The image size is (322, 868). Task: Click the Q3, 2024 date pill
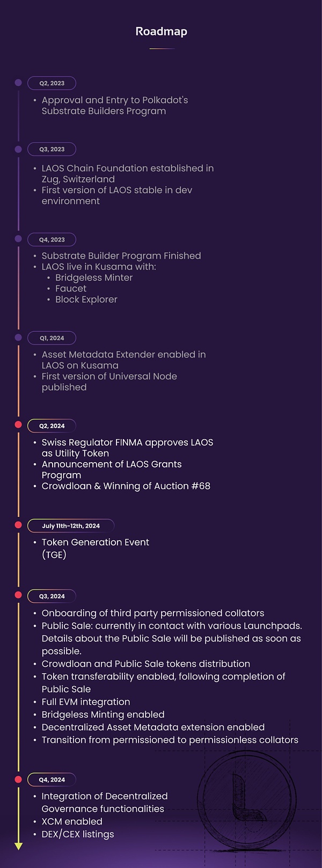click(x=52, y=596)
